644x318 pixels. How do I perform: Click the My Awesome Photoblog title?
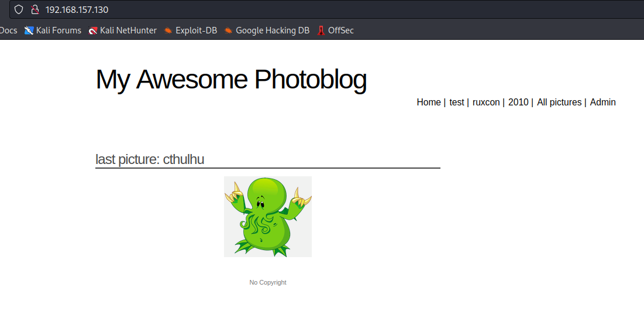[231, 79]
